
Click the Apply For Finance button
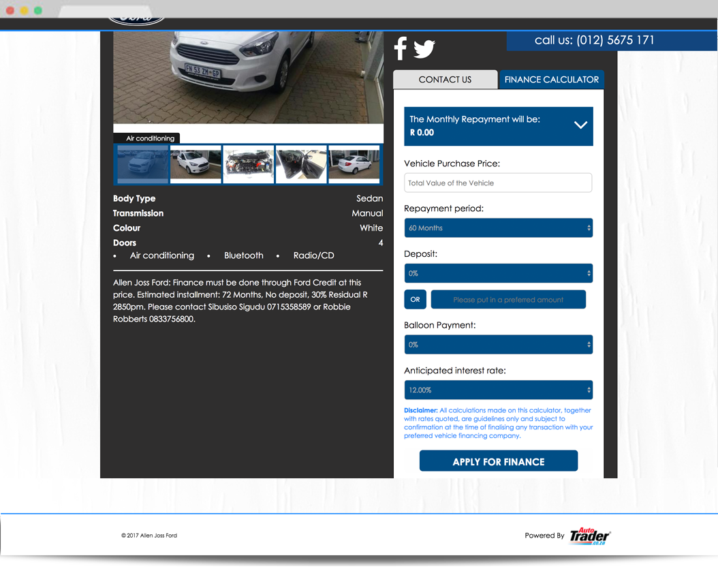tap(498, 461)
